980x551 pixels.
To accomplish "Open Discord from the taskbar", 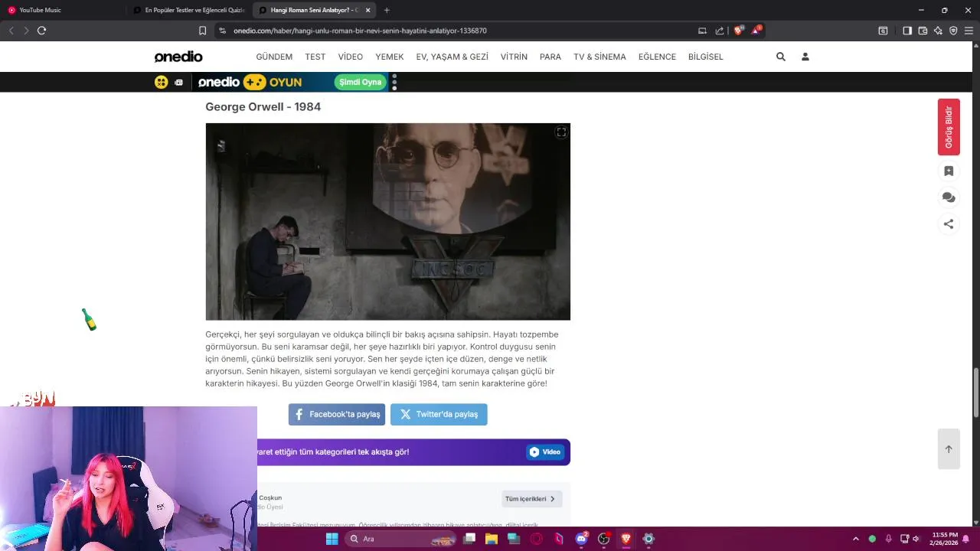I will (581, 539).
